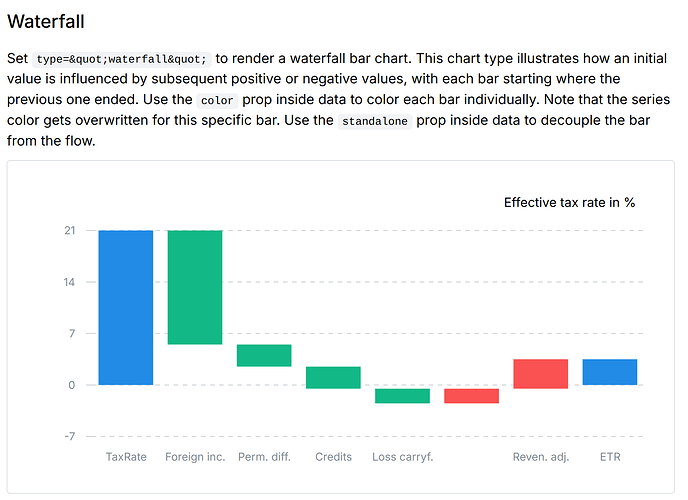Click the blue TaxRate bar
This screenshot has width=688, height=500.
point(125,307)
